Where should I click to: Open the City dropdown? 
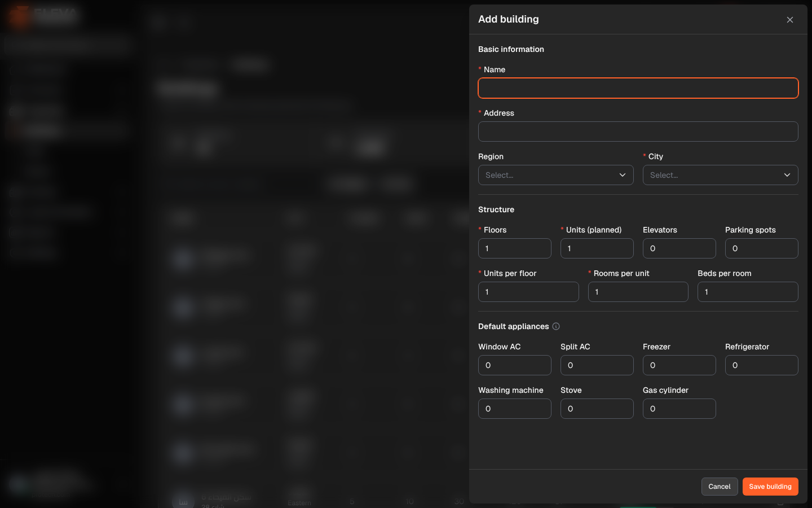tap(721, 175)
